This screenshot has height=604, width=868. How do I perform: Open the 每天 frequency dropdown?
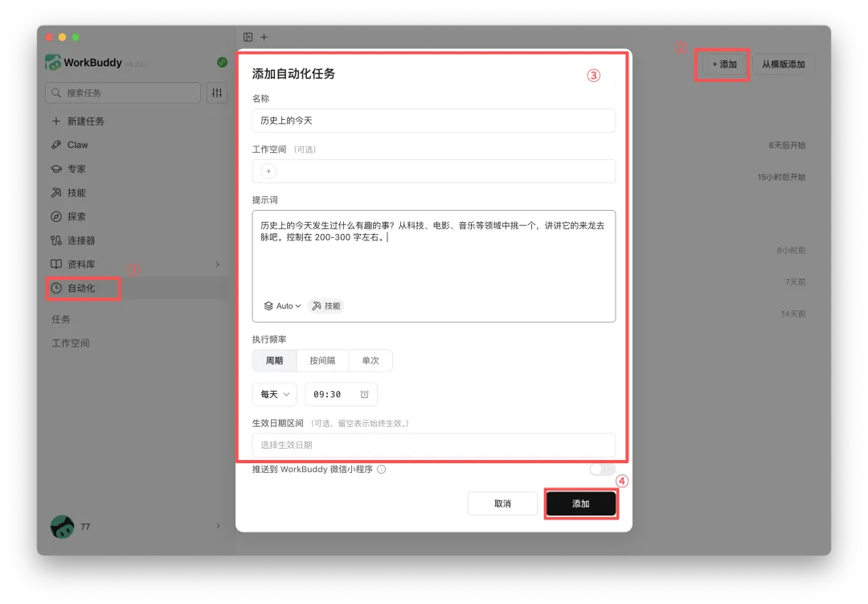[x=275, y=395]
